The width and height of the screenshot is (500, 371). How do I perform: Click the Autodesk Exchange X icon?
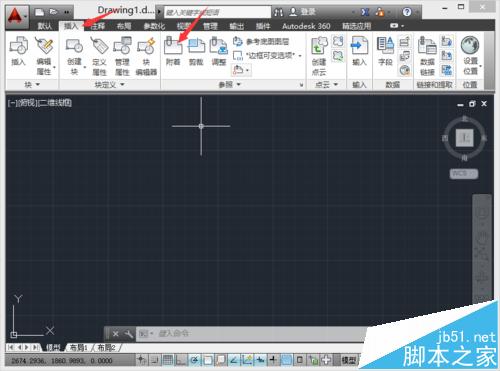pyautogui.click(x=365, y=12)
